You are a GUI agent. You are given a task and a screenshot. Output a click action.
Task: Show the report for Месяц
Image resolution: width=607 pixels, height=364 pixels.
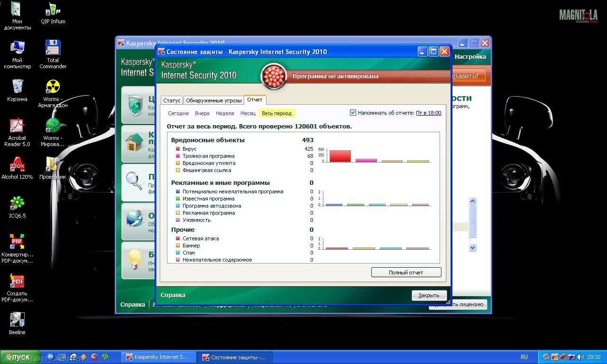pyautogui.click(x=248, y=113)
